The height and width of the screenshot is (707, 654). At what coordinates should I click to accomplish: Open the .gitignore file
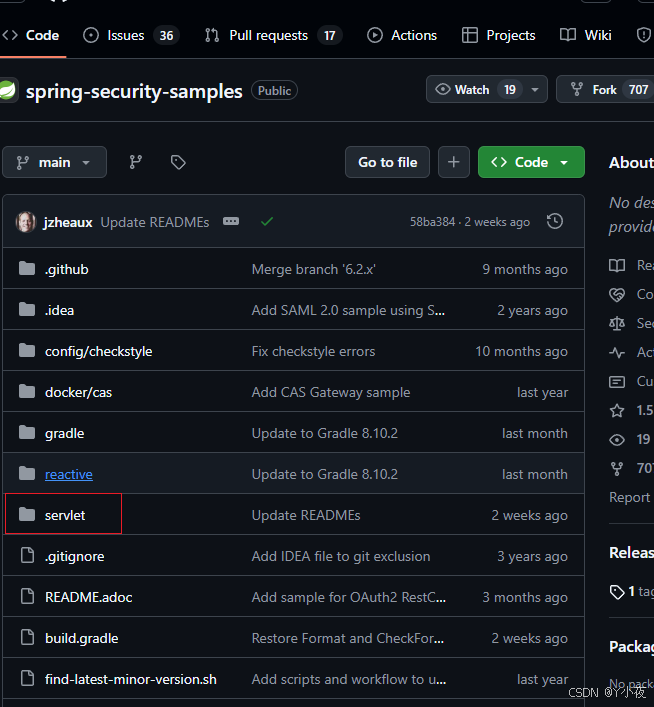74,556
